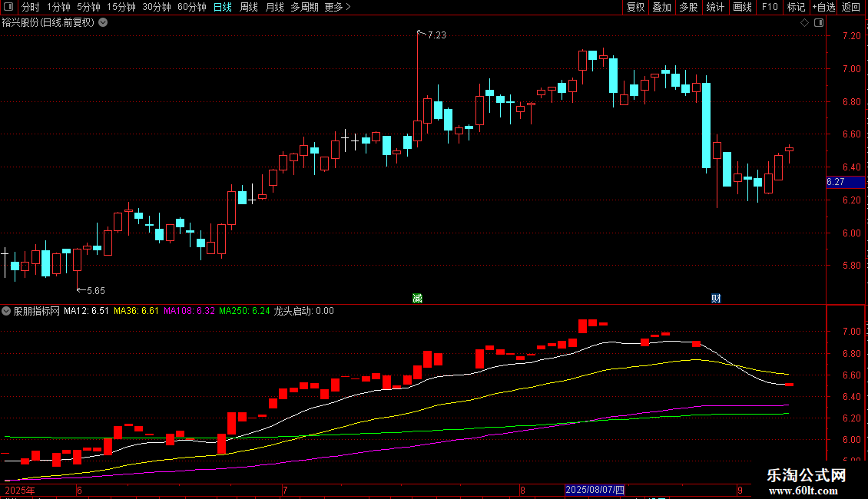The width and height of the screenshot is (868, 499).
Task: Click the 2025年 label on time axis
Action: coord(20,490)
